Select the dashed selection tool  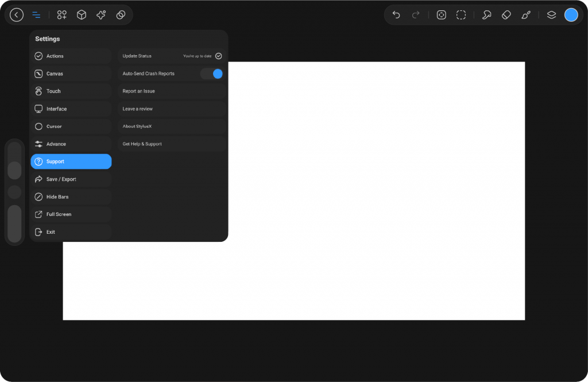tap(461, 15)
